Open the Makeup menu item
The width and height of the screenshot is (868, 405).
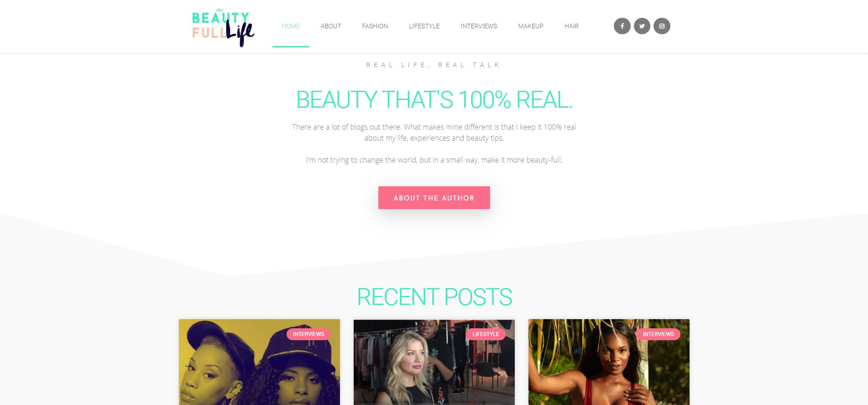point(531,26)
